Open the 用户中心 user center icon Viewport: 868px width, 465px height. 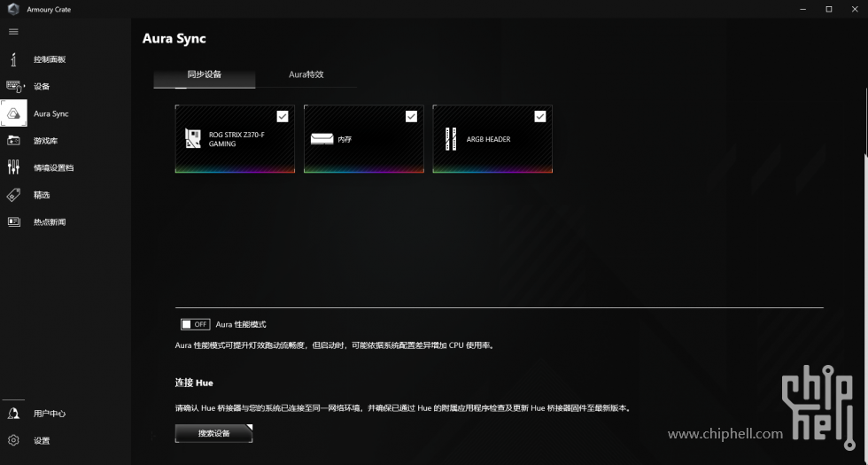[x=14, y=414]
